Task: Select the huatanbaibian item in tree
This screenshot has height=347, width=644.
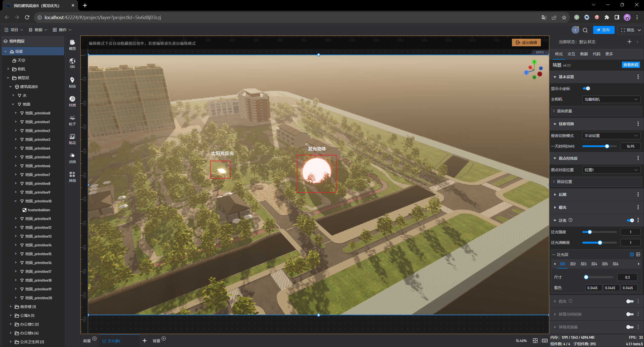Action: (x=39, y=210)
